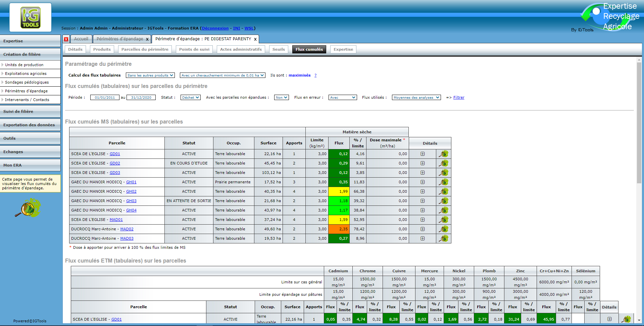Screen dimensions: 644x326
Task: Switch to the Seuils tab
Action: pos(279,49)
